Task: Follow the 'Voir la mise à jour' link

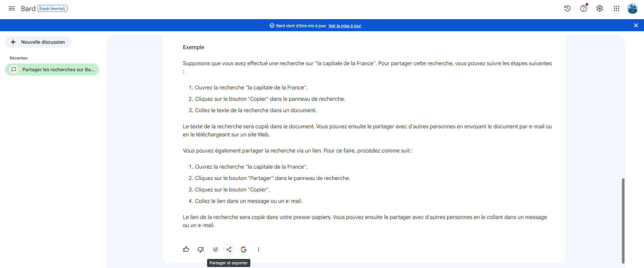Action: pos(345,26)
